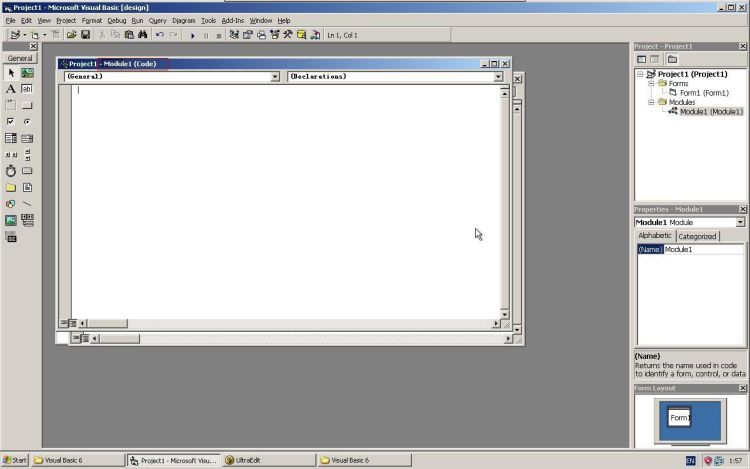Select the (Name) property row
This screenshot has width=750, height=469.
[x=690, y=250]
